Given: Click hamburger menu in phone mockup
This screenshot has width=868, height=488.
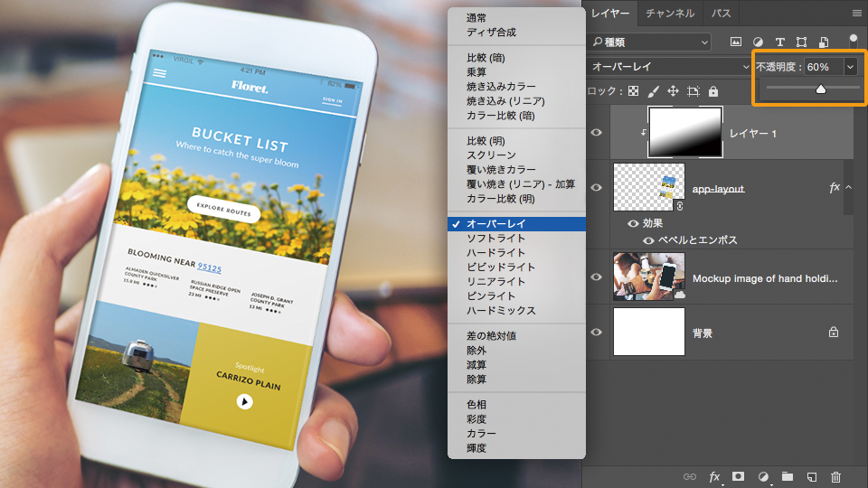Looking at the screenshot, I should pyautogui.click(x=159, y=73).
